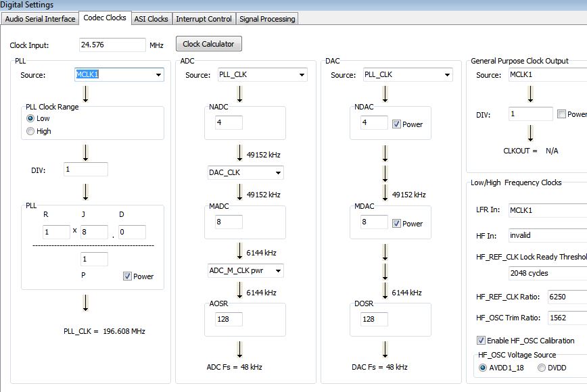Image resolution: width=587 pixels, height=392 pixels.
Task: Switch to Audio Serial Interface tab
Action: click(x=40, y=19)
